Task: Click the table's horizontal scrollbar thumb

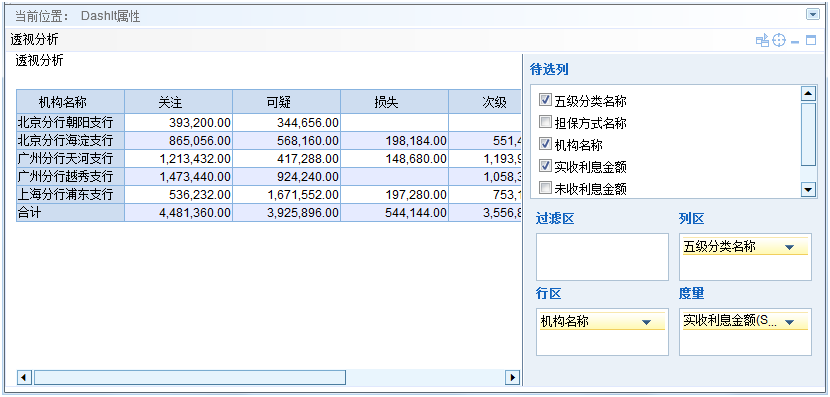Action: (190, 377)
